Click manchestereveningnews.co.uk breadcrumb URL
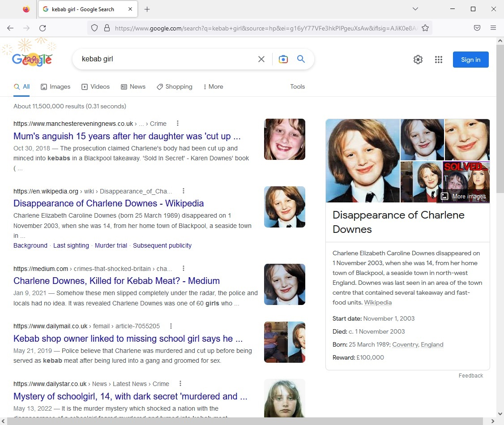This screenshot has width=504, height=425. [x=73, y=124]
